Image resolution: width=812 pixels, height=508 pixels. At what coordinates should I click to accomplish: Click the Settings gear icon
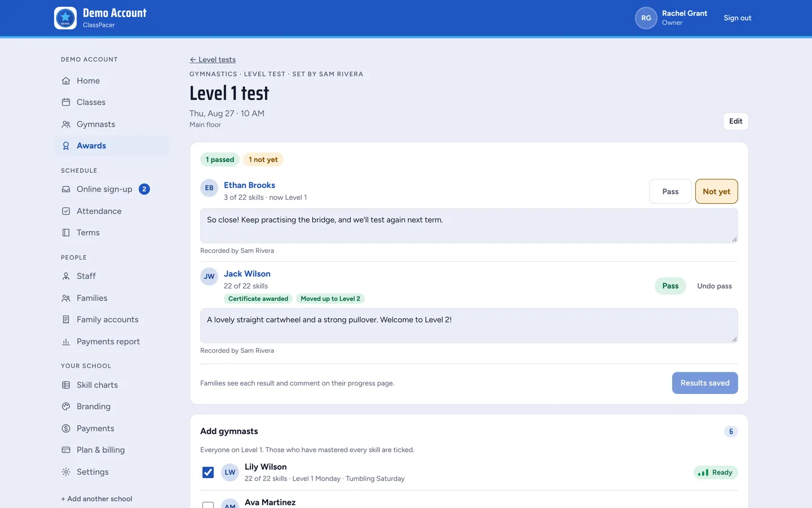tap(66, 472)
